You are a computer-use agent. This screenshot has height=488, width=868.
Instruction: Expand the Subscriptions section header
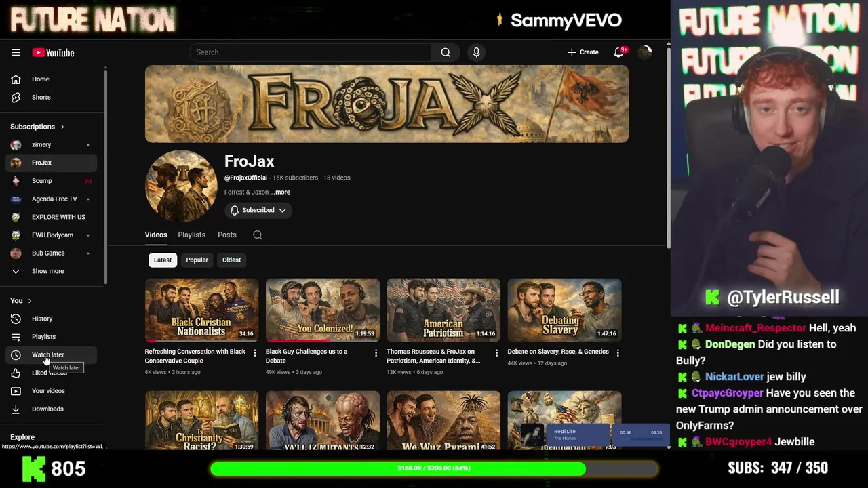37,127
